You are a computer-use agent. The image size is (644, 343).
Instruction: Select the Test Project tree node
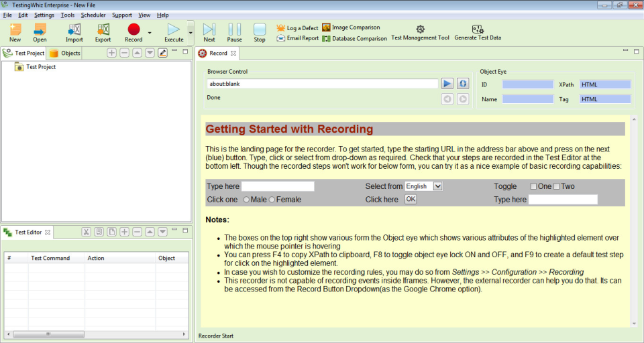click(x=36, y=67)
